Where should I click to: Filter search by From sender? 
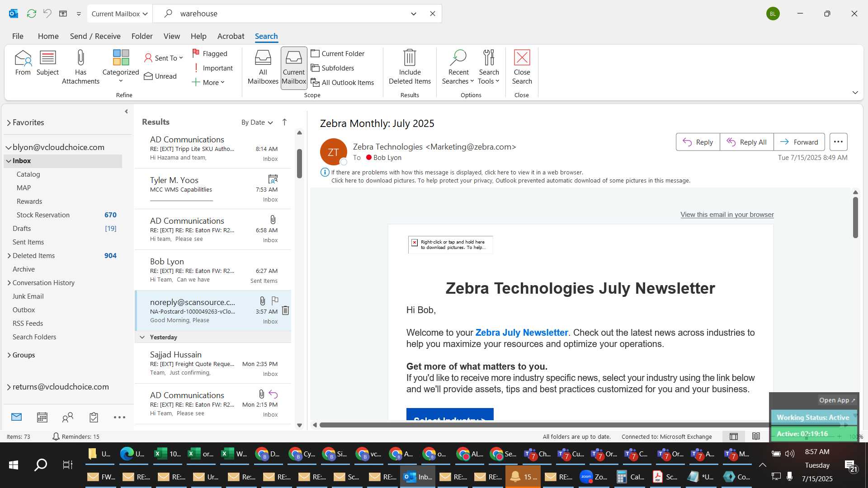coord(23,63)
